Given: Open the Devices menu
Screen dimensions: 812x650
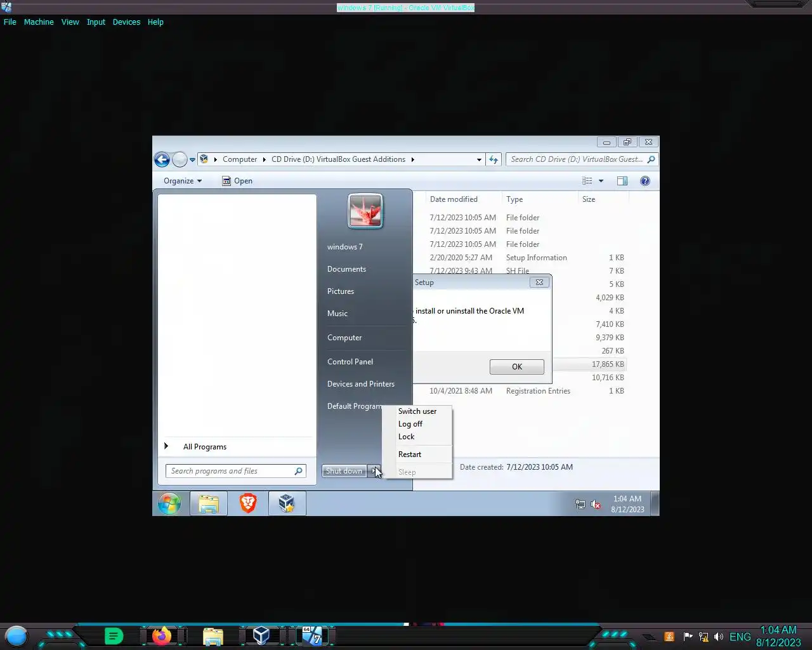Looking at the screenshot, I should point(126,22).
